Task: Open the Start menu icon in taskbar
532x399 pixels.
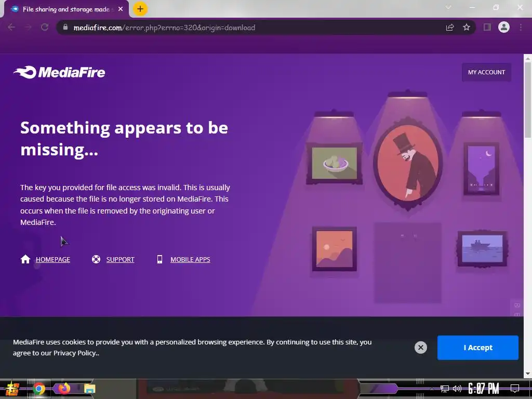Action: coord(12,389)
